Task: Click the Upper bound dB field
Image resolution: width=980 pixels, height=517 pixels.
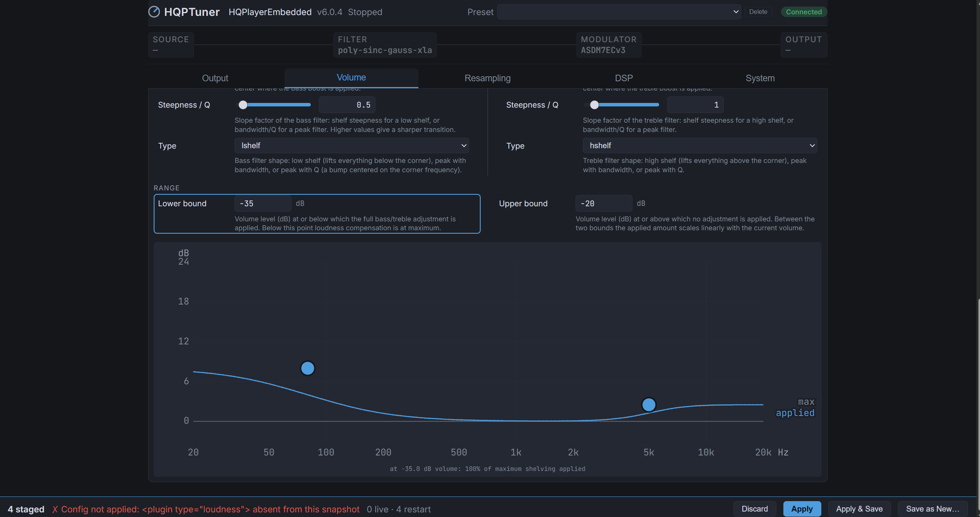Action: 603,204
